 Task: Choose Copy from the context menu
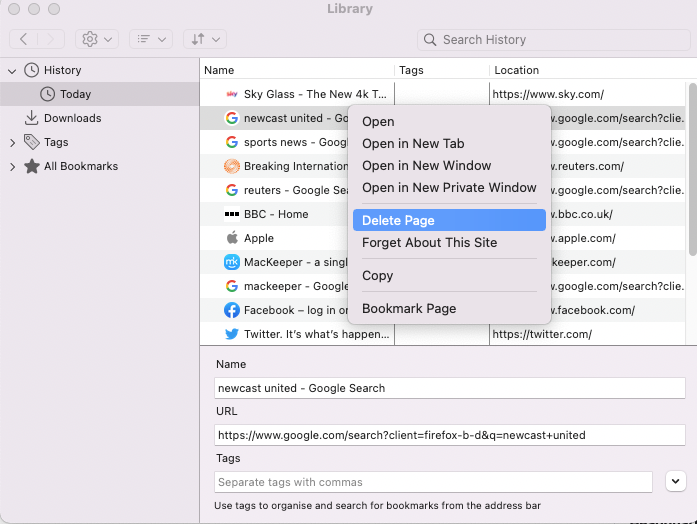[449, 276]
